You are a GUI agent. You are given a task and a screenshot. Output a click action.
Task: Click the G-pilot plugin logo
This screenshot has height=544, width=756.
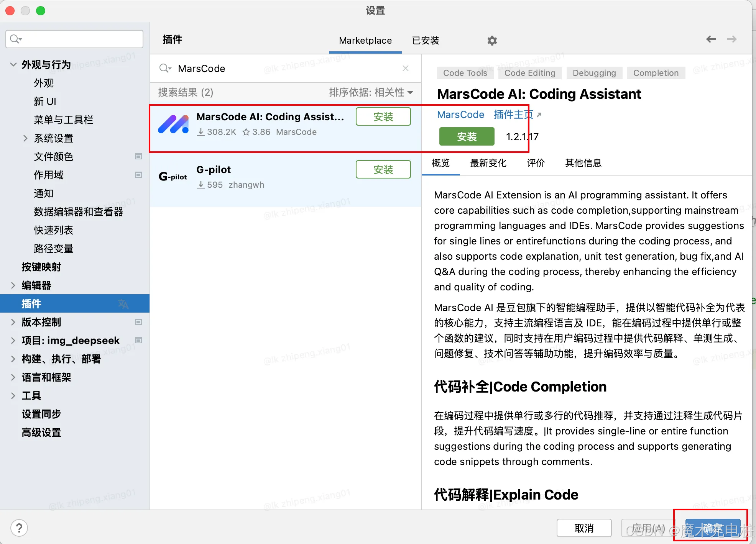pos(173,177)
